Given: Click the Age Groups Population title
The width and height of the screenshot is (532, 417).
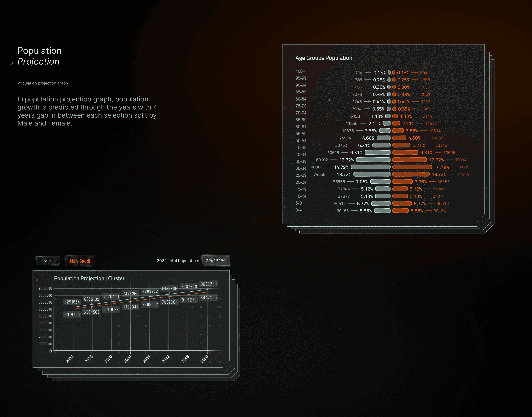Looking at the screenshot, I should 324,58.
